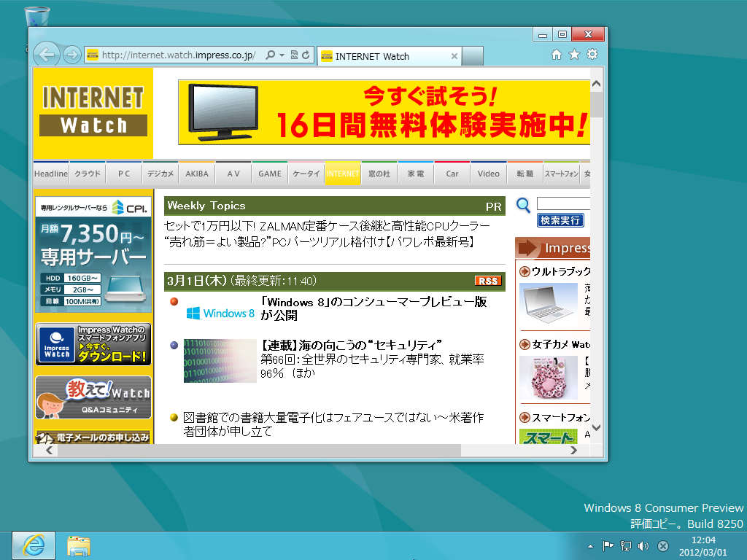The width and height of the screenshot is (747, 560).
Task: Open the Video navigation tab
Action: click(488, 174)
